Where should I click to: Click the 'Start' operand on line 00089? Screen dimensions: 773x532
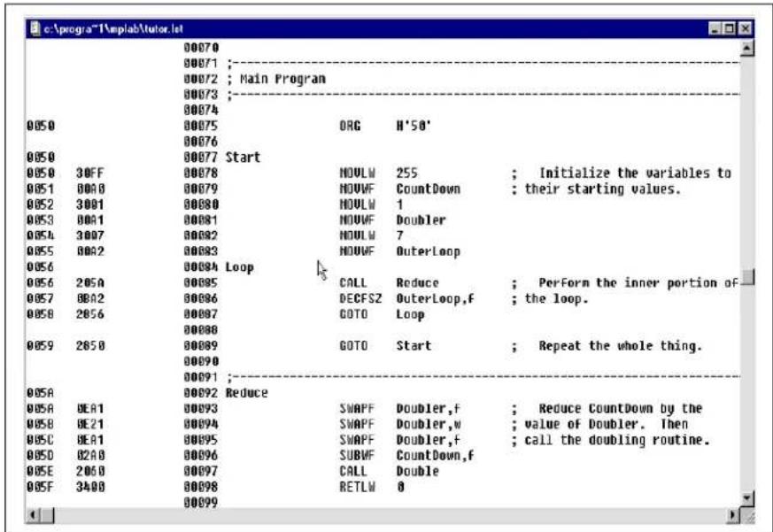(x=414, y=345)
